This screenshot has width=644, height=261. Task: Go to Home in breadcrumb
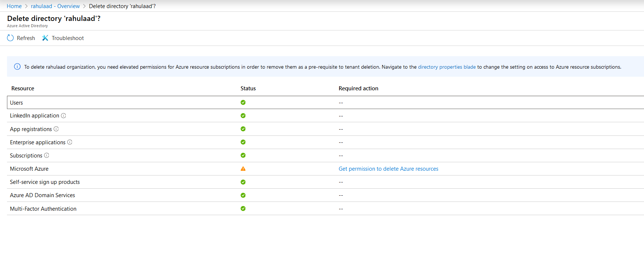tap(14, 6)
